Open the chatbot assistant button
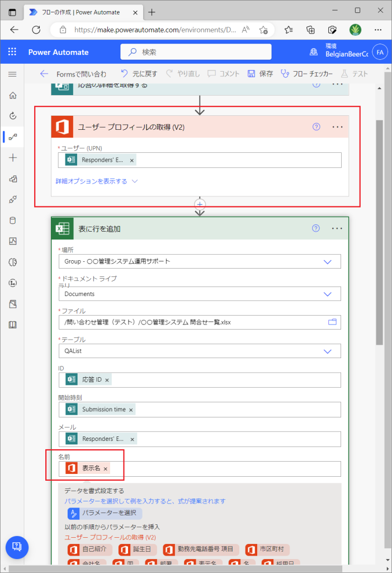 pyautogui.click(x=17, y=547)
